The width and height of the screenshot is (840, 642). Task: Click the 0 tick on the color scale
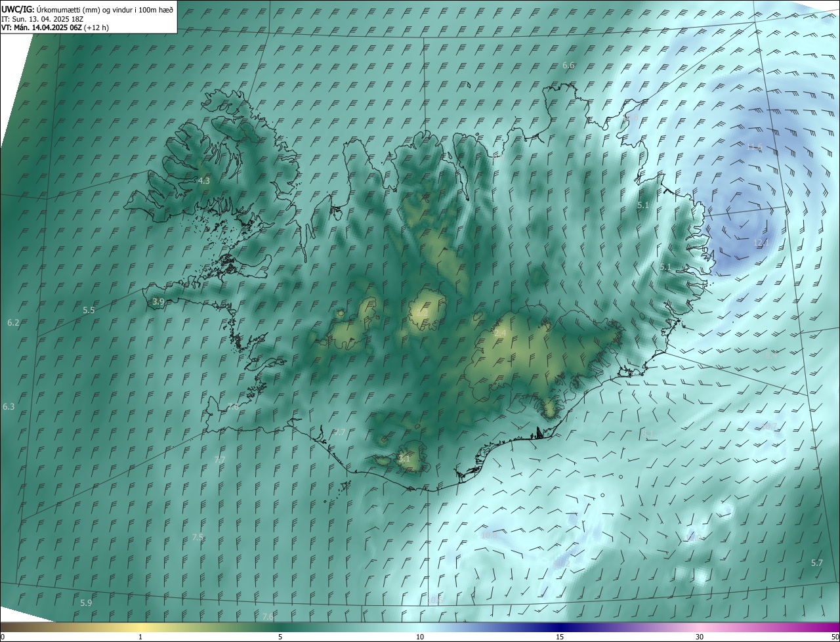tap(3, 637)
